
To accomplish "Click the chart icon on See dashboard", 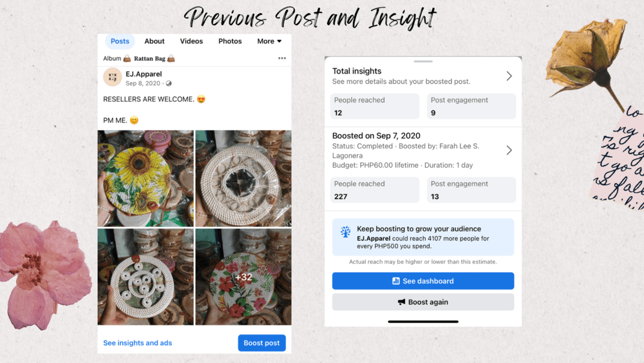I will pyautogui.click(x=396, y=281).
